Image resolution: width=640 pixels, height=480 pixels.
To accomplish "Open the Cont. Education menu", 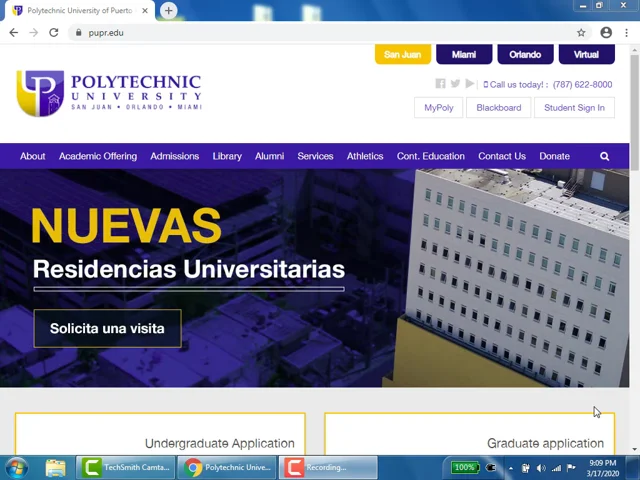I will tap(431, 156).
